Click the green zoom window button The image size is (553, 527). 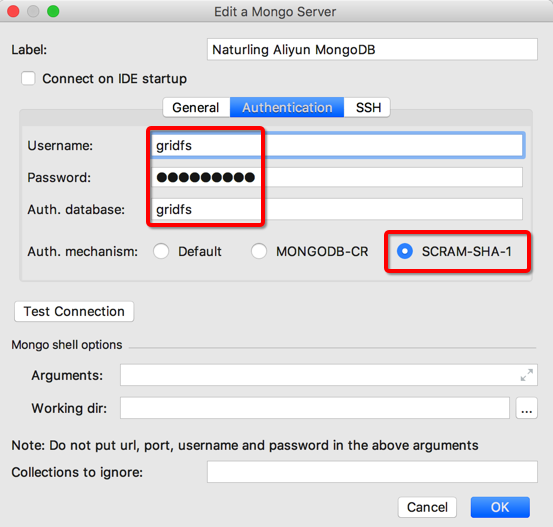53,11
